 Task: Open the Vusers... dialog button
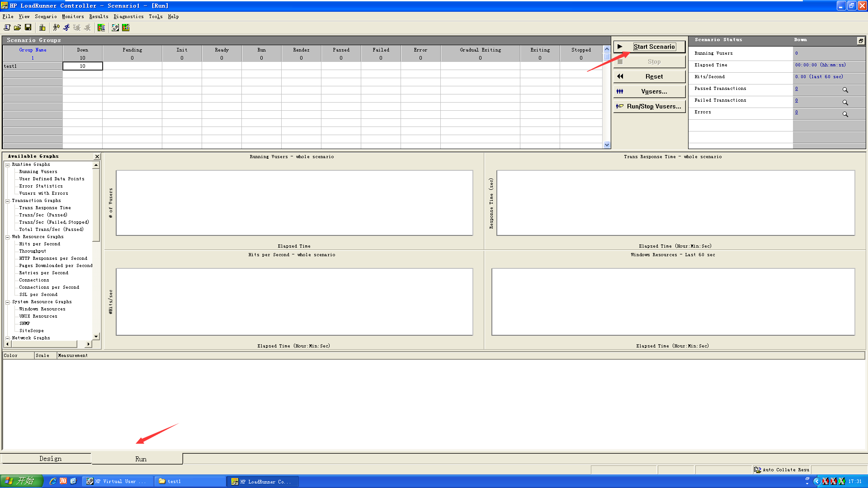coord(649,91)
